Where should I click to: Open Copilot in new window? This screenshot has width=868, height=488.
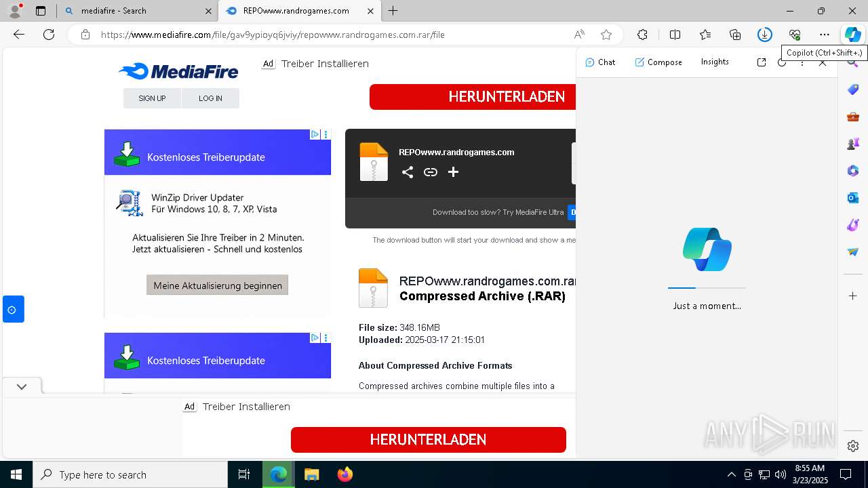pos(762,62)
